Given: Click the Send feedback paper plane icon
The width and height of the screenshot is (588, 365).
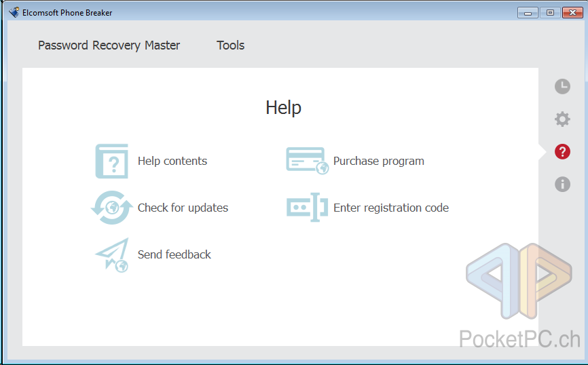Looking at the screenshot, I should (112, 255).
